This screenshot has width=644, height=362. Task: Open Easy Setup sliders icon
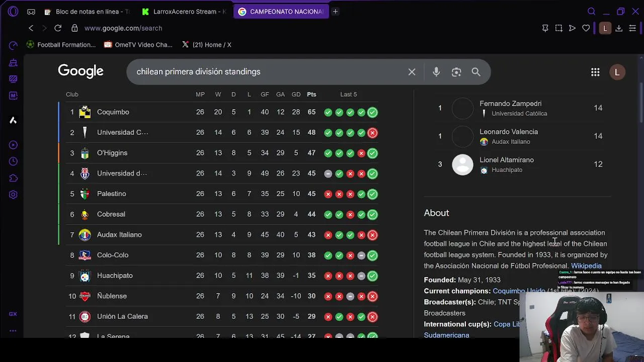[633, 28]
